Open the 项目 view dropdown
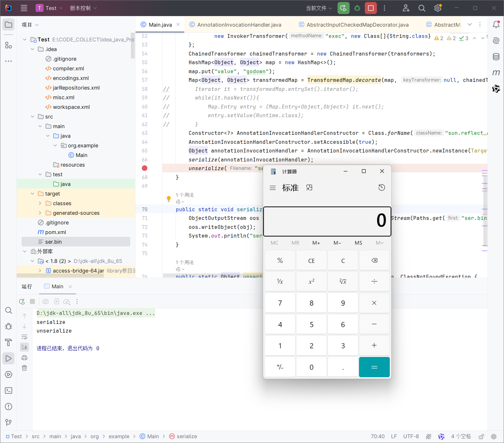This screenshot has width=504, height=443. 30,25
